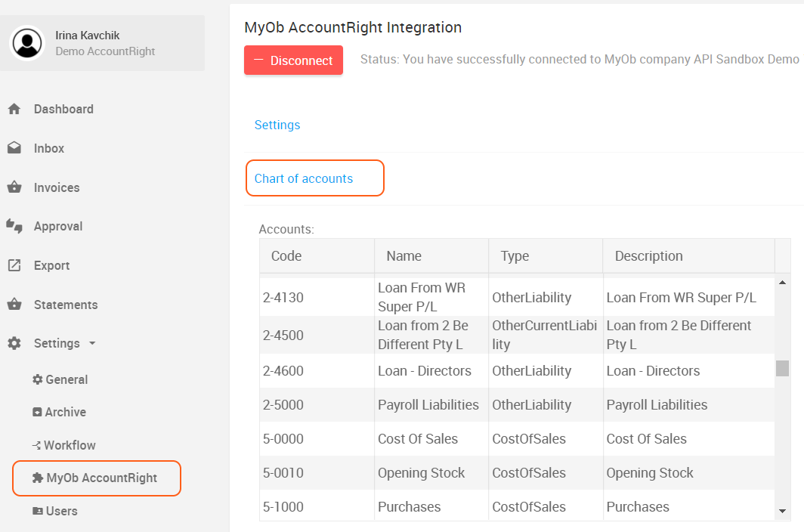Click the Invoices basket icon

click(x=14, y=187)
